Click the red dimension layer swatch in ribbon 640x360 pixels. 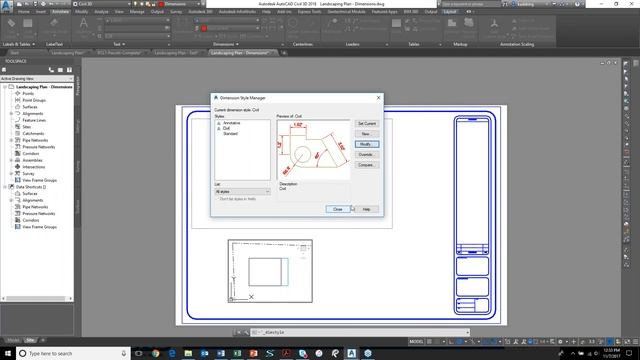(x=204, y=28)
